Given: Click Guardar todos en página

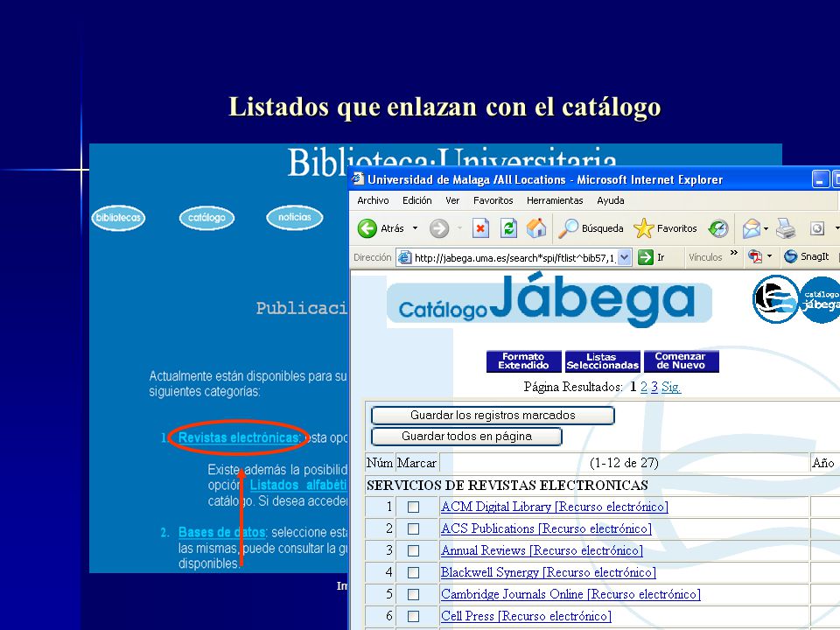Looking at the screenshot, I should (466, 436).
